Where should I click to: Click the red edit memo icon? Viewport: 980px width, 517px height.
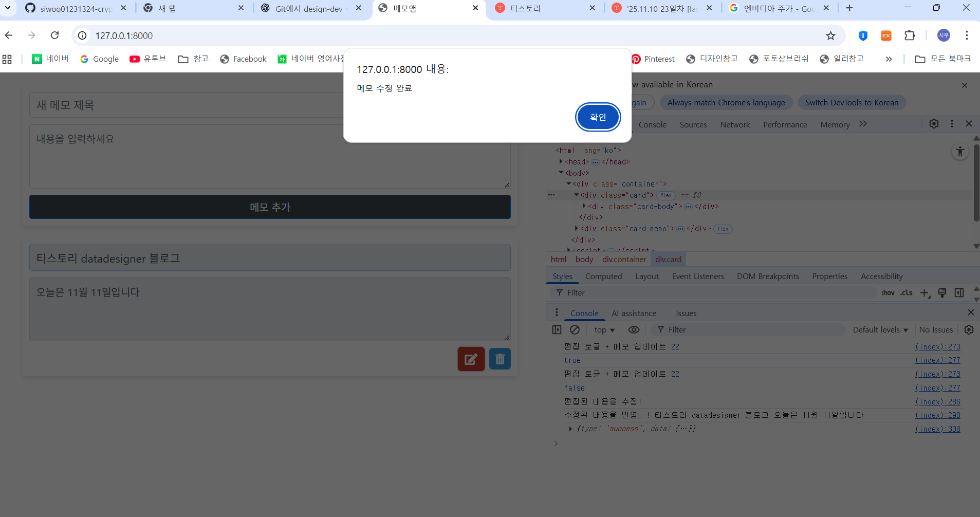pos(471,359)
